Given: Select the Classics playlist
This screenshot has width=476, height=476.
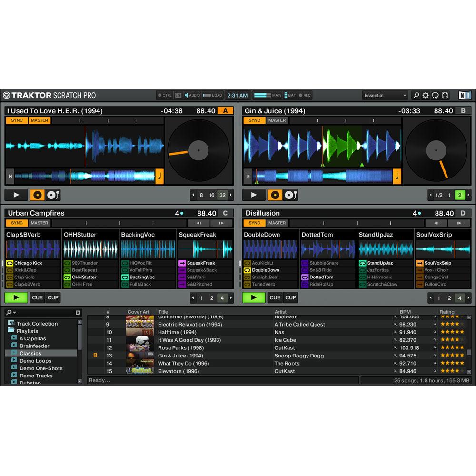Looking at the screenshot, I should pyautogui.click(x=30, y=353).
